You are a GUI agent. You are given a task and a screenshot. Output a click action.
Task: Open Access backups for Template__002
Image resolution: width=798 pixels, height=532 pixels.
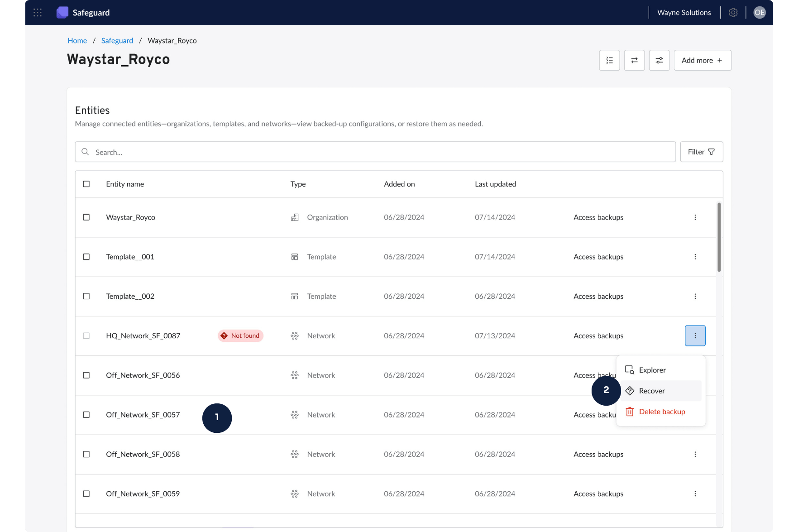pyautogui.click(x=598, y=296)
